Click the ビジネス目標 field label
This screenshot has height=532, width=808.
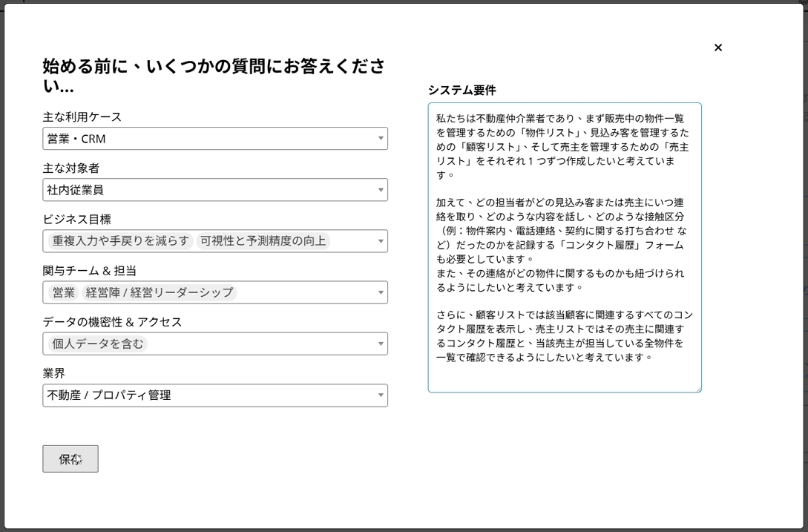tap(76, 220)
